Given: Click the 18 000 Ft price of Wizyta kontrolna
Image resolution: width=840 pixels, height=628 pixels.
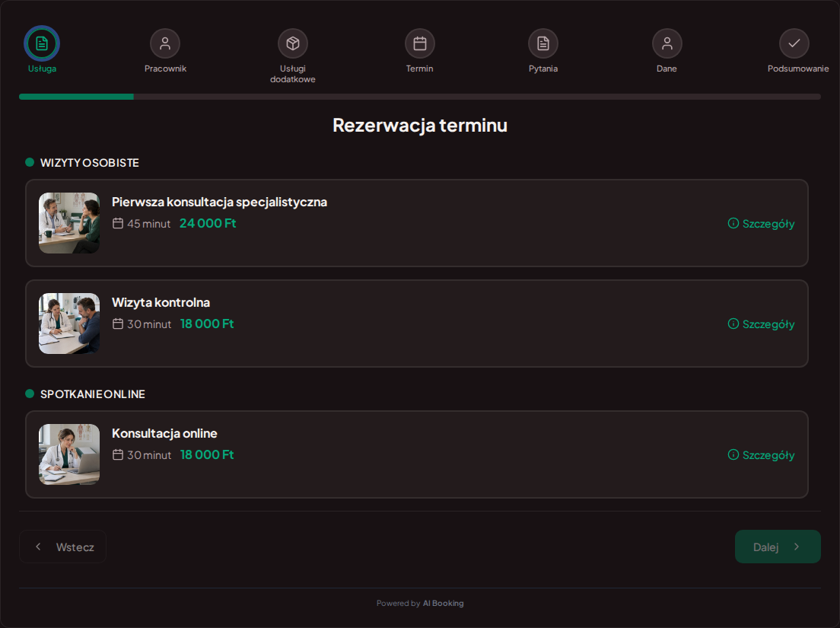Looking at the screenshot, I should click(x=207, y=324).
